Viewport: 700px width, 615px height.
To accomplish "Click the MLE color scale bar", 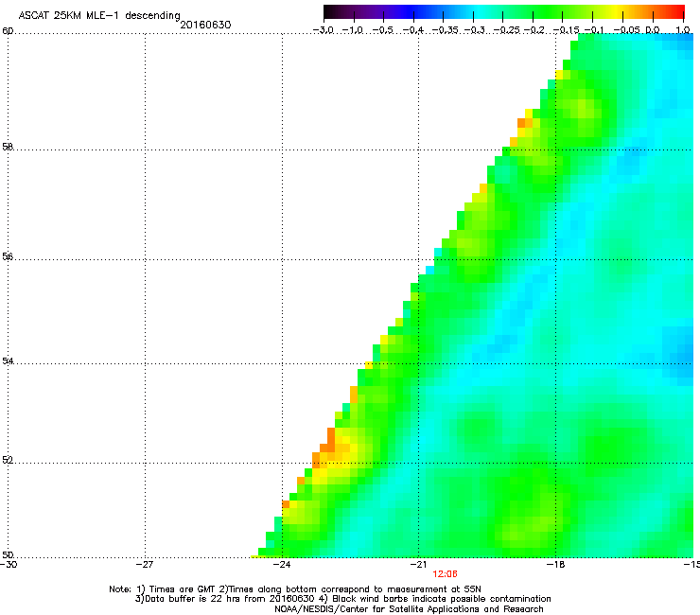I will point(504,12).
